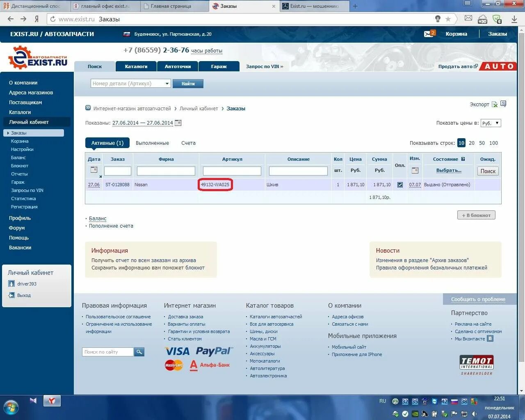Open the calendar in the Изм. column filter
This screenshot has width=525, height=420.
point(415,170)
